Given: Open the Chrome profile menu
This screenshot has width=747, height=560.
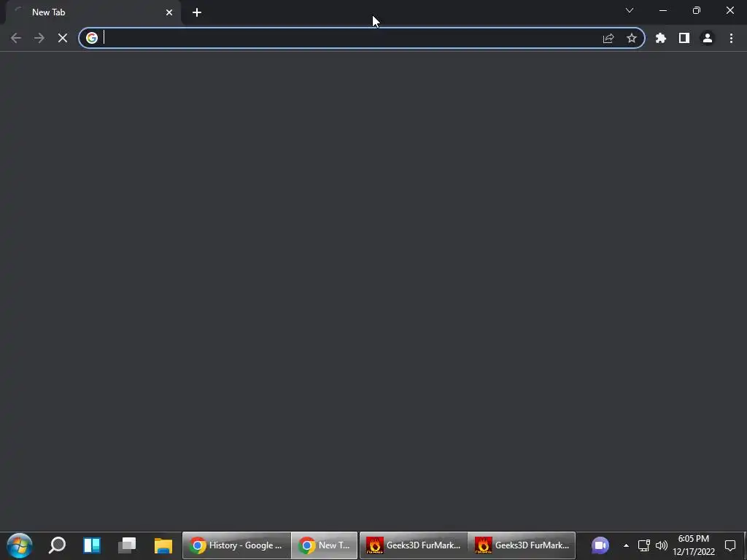Looking at the screenshot, I should pos(708,38).
